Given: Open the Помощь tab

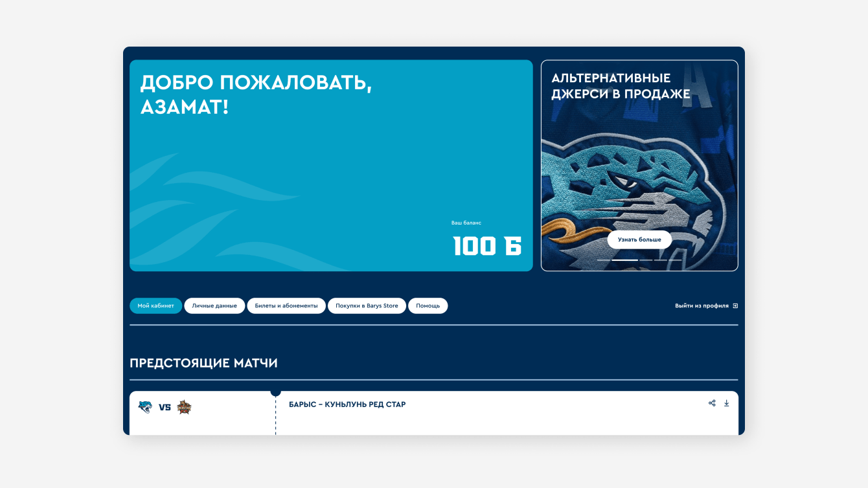Looking at the screenshot, I should tap(428, 305).
